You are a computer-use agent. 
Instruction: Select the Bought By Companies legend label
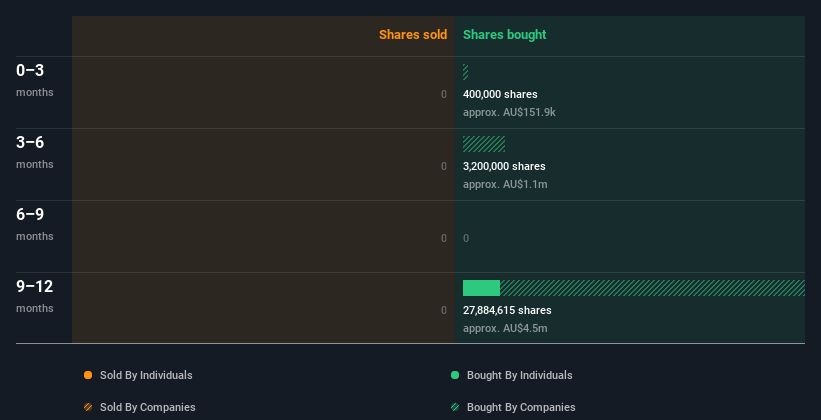(521, 407)
